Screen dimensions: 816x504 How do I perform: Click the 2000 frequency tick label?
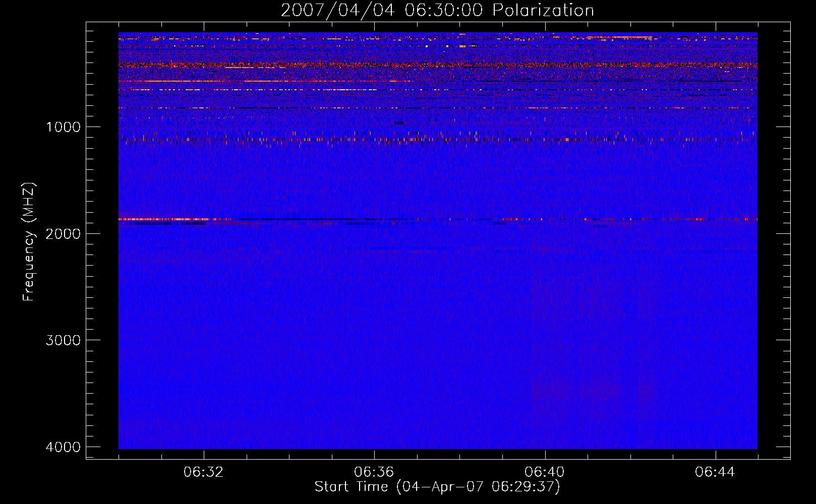63,233
